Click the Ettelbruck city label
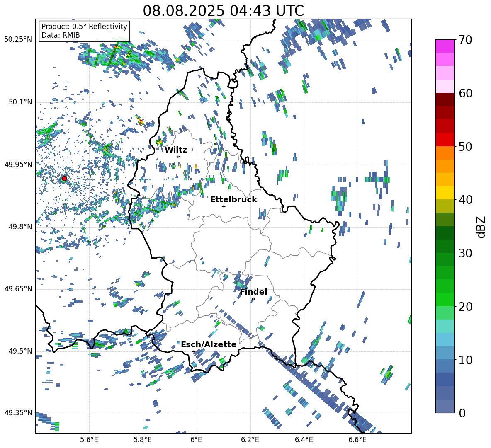The image size is (491, 448). (233, 200)
